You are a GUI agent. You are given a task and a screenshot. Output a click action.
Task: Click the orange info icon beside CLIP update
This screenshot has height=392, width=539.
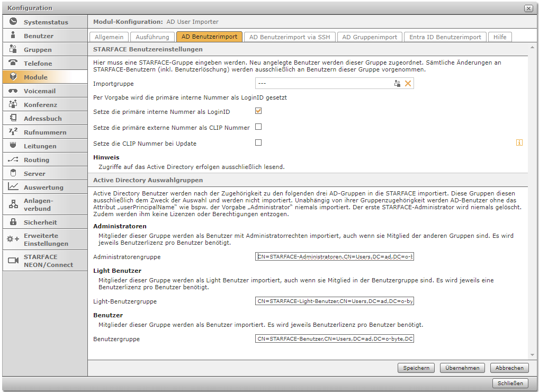[519, 142]
